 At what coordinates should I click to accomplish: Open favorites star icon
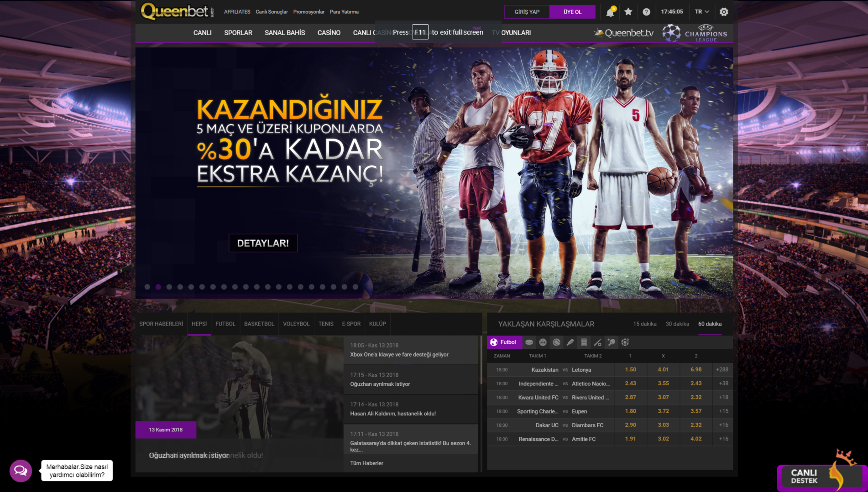[628, 12]
